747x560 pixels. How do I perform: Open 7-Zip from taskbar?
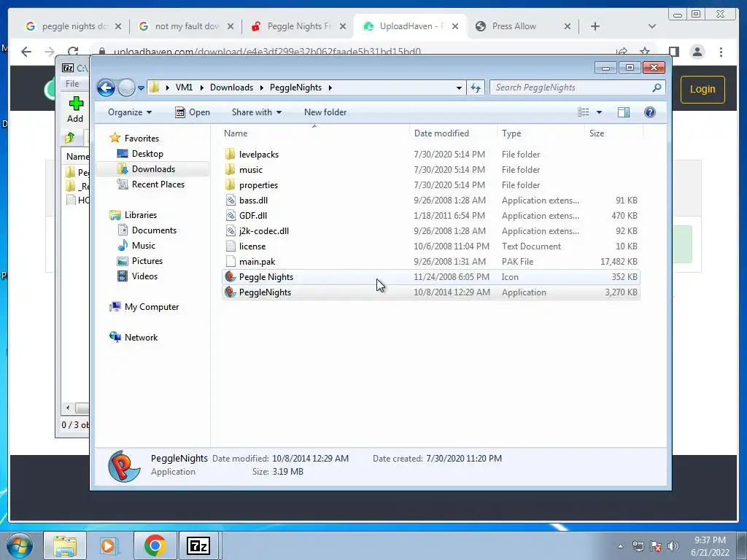pyautogui.click(x=198, y=545)
